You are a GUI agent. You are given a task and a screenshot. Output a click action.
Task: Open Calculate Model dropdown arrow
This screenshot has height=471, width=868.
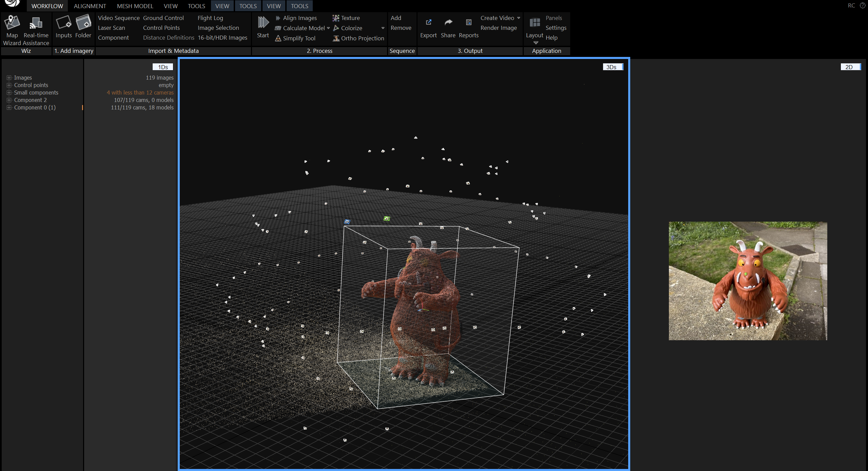tap(328, 28)
